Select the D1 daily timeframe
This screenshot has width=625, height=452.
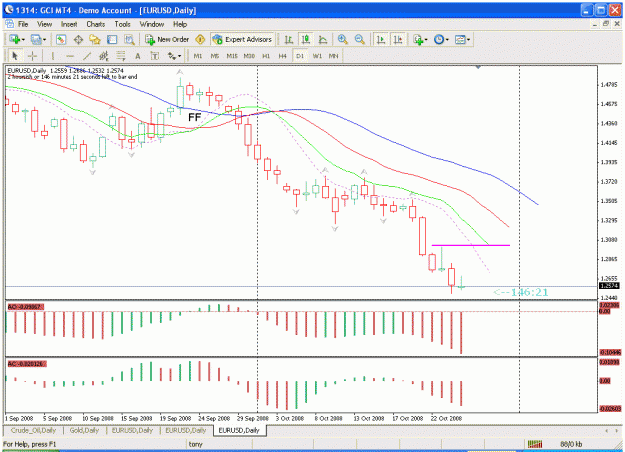[300, 56]
